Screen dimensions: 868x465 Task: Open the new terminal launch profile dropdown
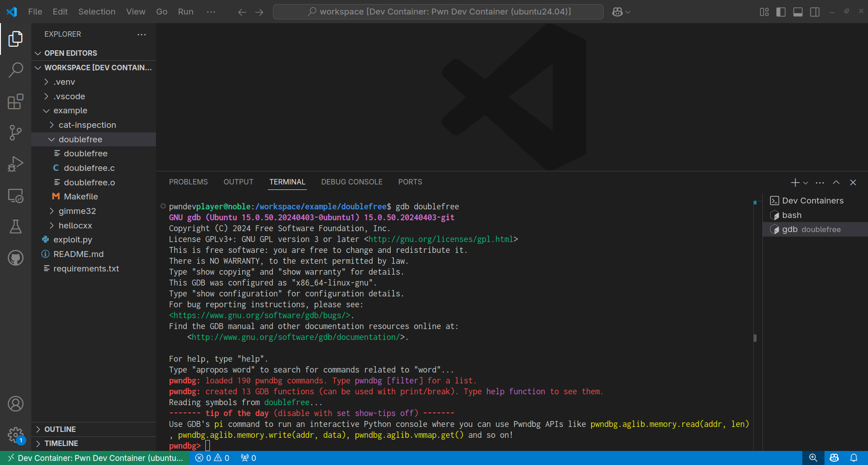(805, 183)
